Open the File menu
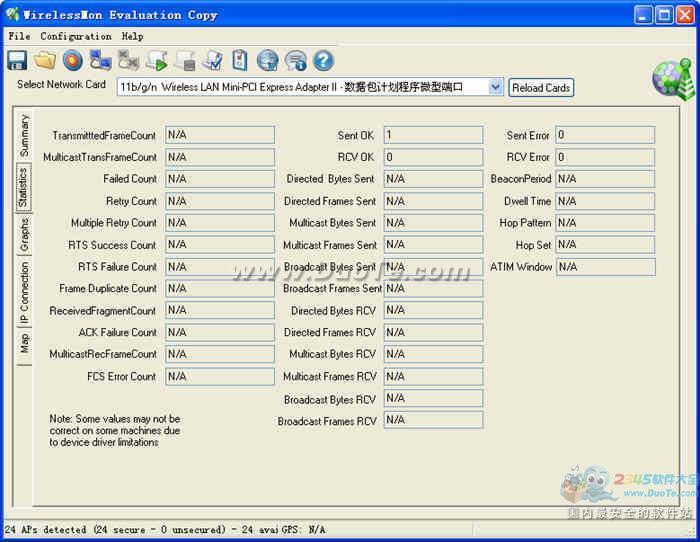This screenshot has width=700, height=542. (x=19, y=36)
